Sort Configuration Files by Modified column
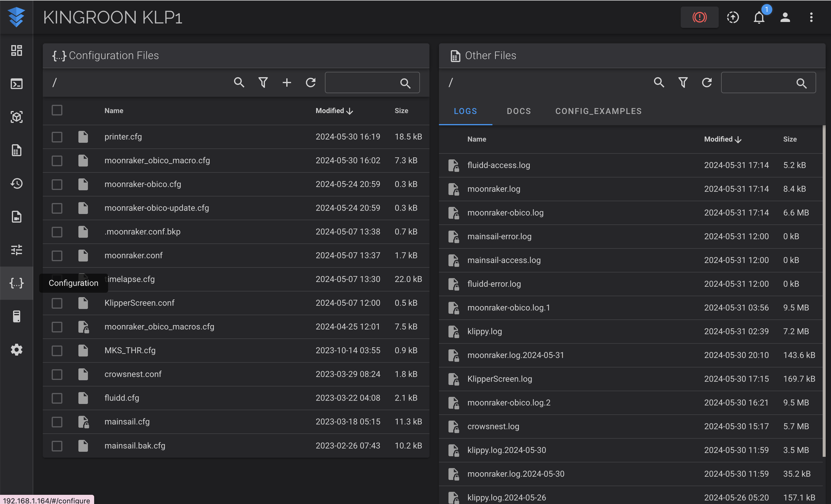This screenshot has width=831, height=504. [334, 111]
